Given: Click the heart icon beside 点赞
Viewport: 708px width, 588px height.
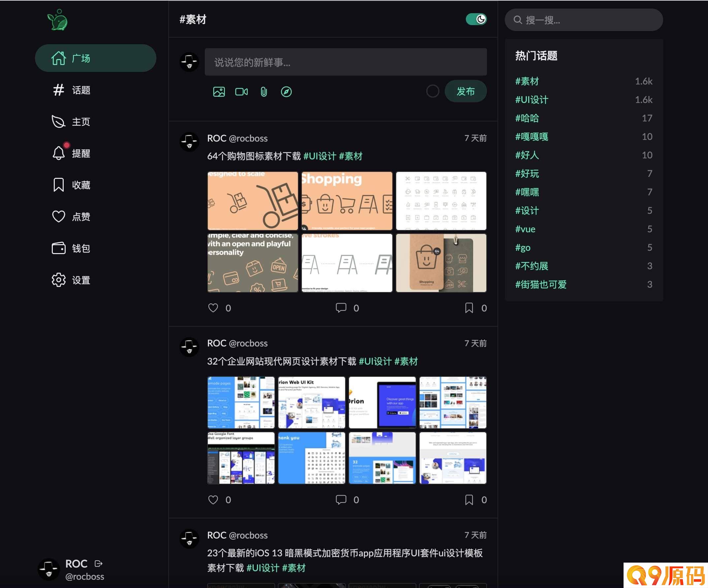Looking at the screenshot, I should coord(58,216).
